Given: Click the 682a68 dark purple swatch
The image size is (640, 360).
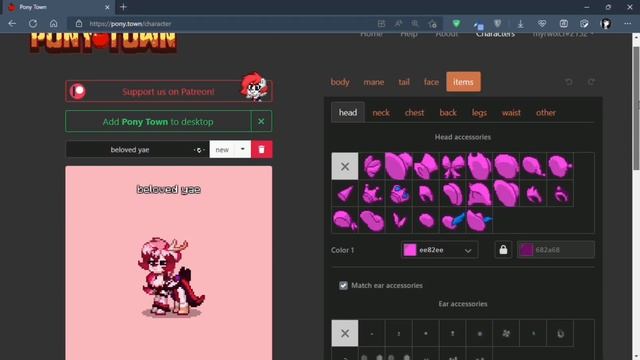Looking at the screenshot, I should [x=527, y=250].
